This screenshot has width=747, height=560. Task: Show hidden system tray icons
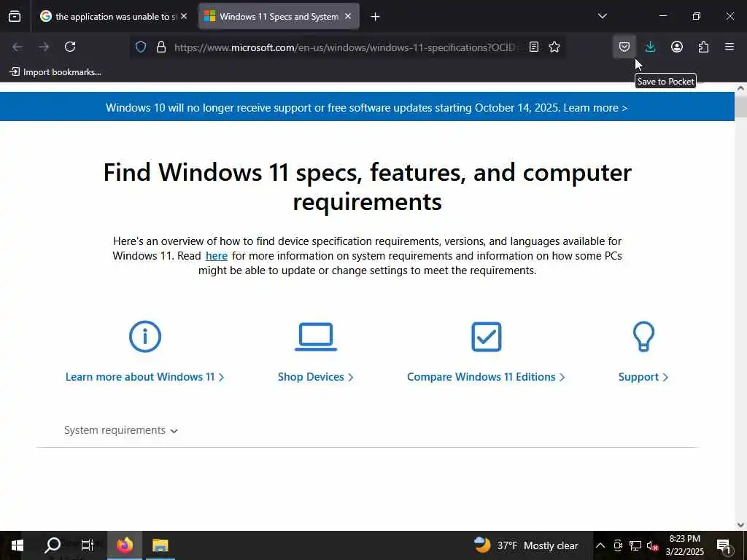point(600,545)
